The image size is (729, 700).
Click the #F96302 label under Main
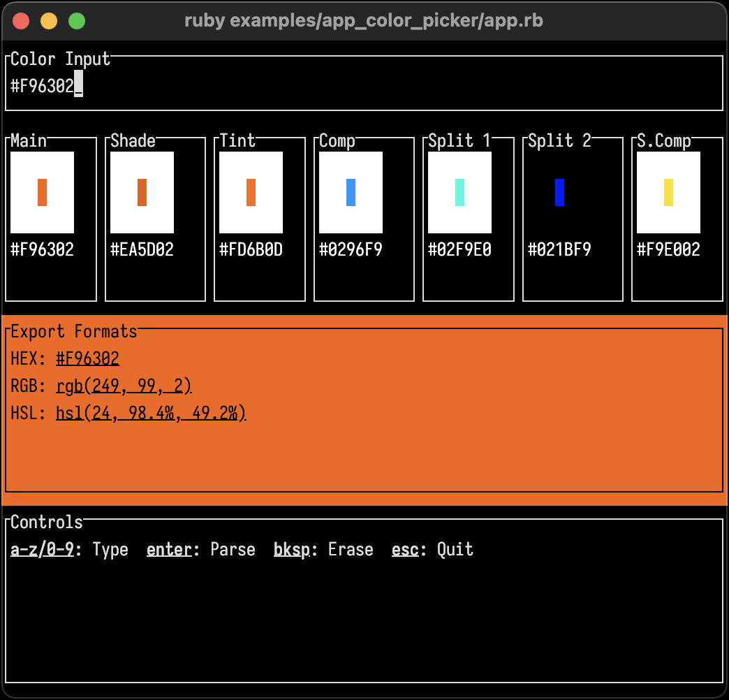pyautogui.click(x=43, y=250)
